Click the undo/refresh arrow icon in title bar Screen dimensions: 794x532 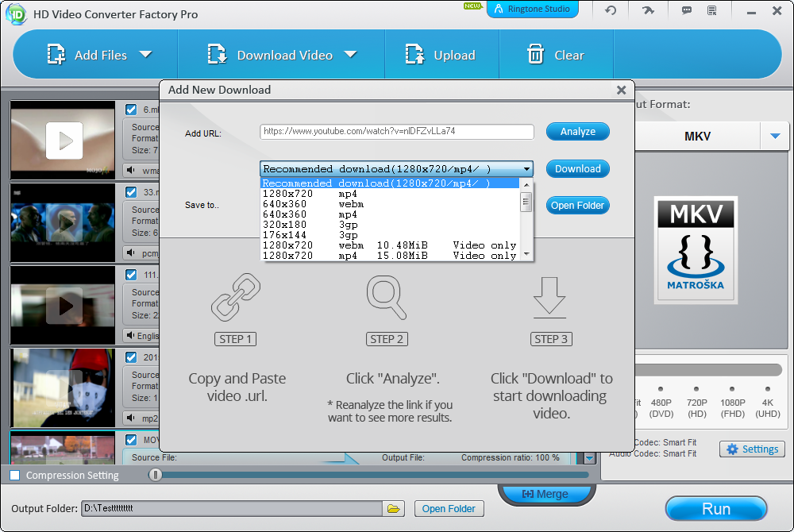pyautogui.click(x=611, y=10)
